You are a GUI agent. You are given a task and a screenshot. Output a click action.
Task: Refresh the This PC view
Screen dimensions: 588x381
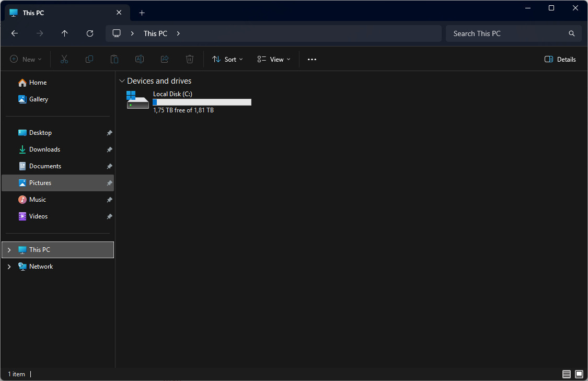[x=89, y=33]
